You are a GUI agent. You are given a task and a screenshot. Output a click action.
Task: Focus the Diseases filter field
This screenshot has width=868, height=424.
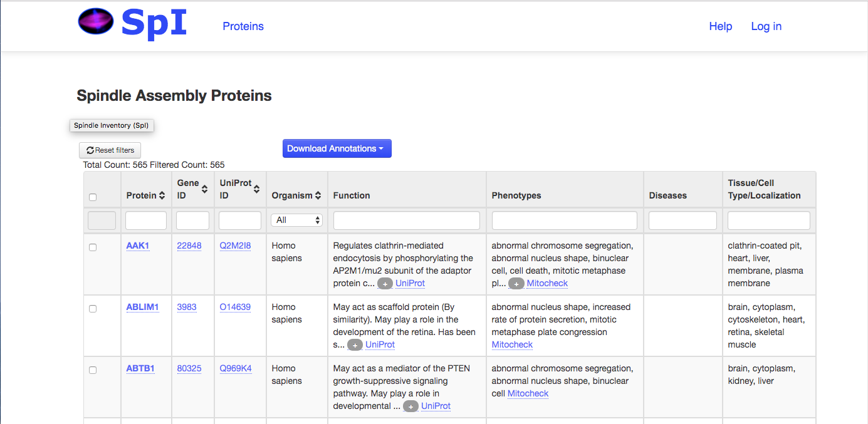click(x=682, y=220)
